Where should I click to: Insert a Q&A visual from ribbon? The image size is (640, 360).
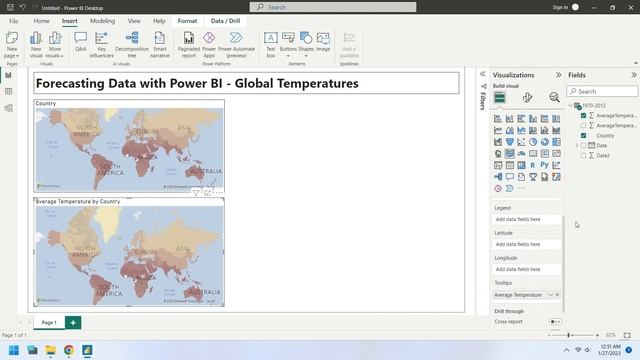pyautogui.click(x=80, y=42)
